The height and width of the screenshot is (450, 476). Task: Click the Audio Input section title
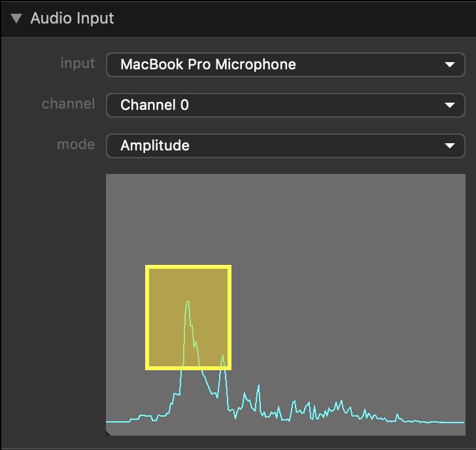point(72,18)
